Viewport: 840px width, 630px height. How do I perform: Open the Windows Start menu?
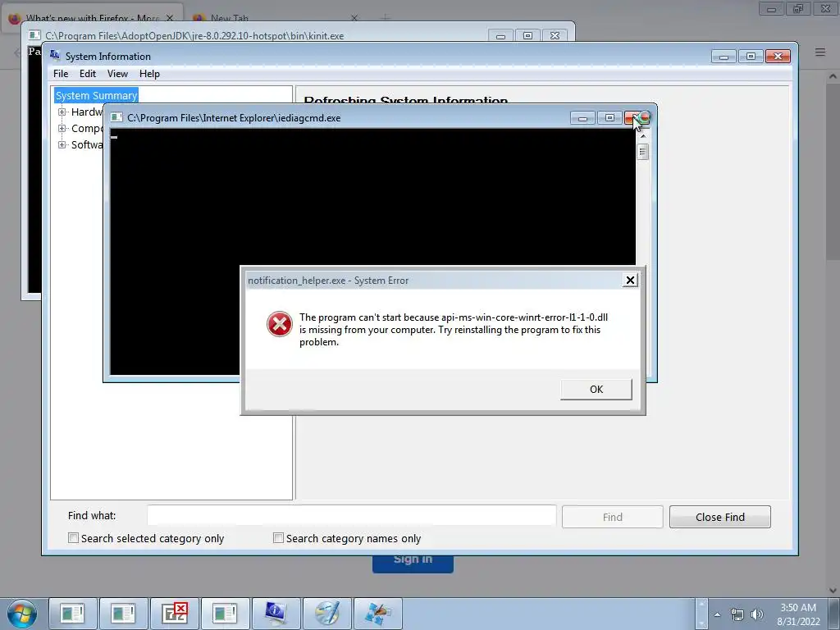tap(22, 614)
